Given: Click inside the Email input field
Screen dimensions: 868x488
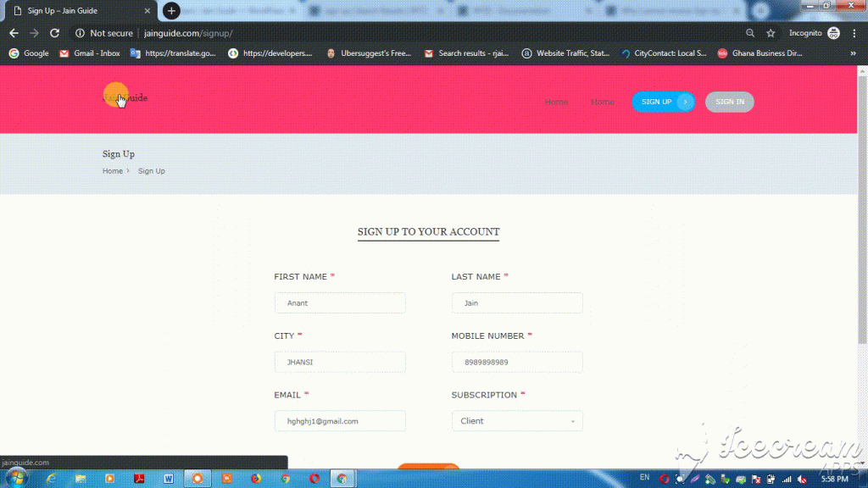Looking at the screenshot, I should click(339, 421).
